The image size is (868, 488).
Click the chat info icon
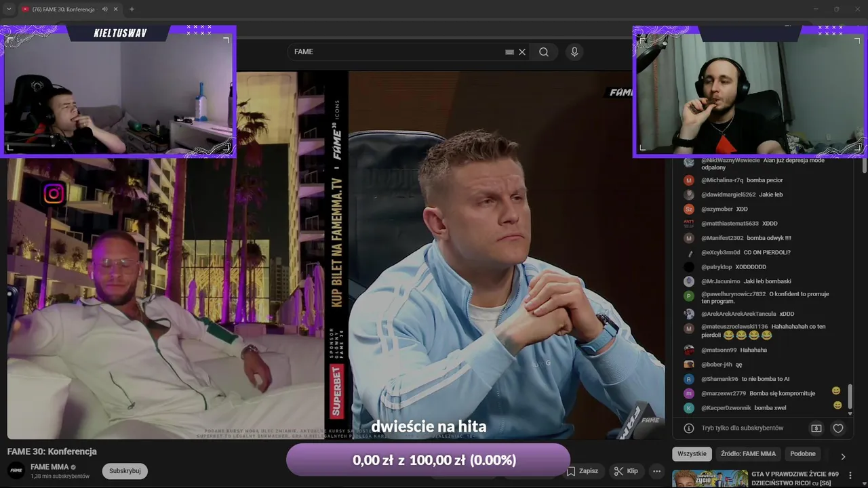[689, 428]
